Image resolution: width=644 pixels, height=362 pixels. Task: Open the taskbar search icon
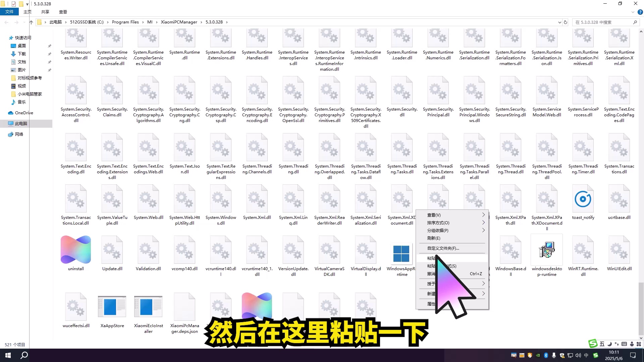click(24, 355)
